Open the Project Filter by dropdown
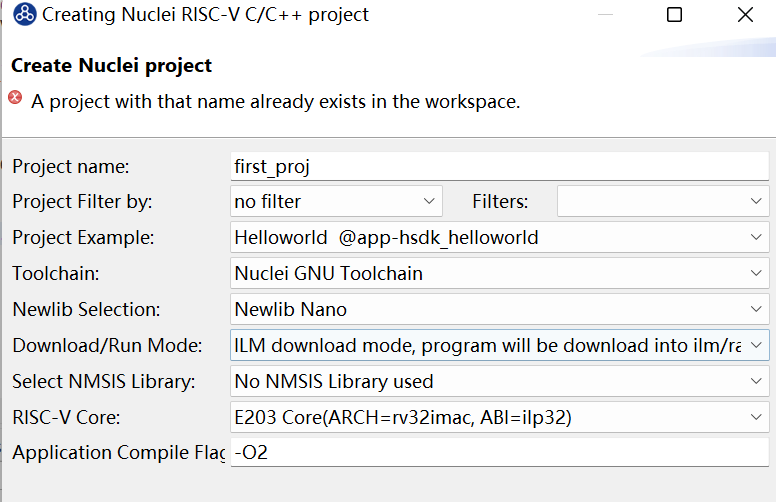 (x=336, y=201)
